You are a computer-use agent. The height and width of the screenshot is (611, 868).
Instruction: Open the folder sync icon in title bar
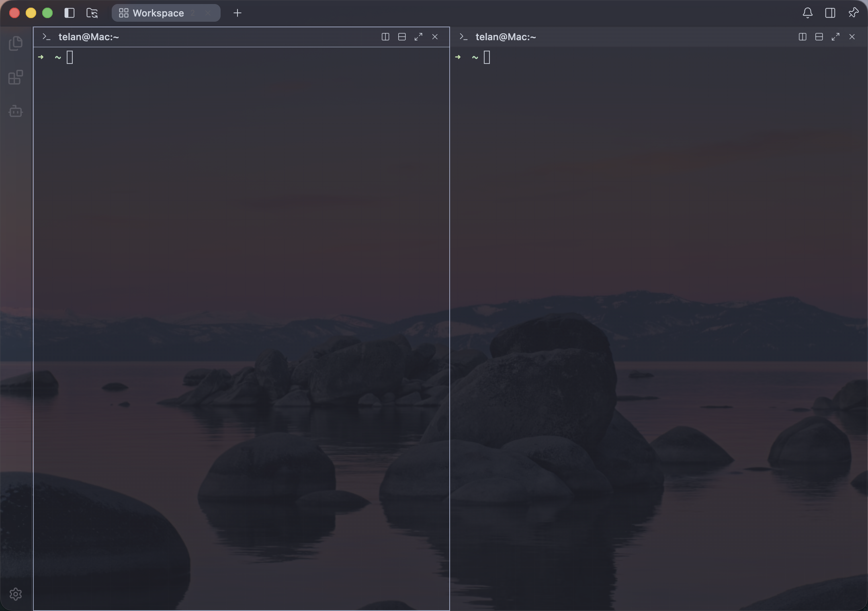click(92, 13)
